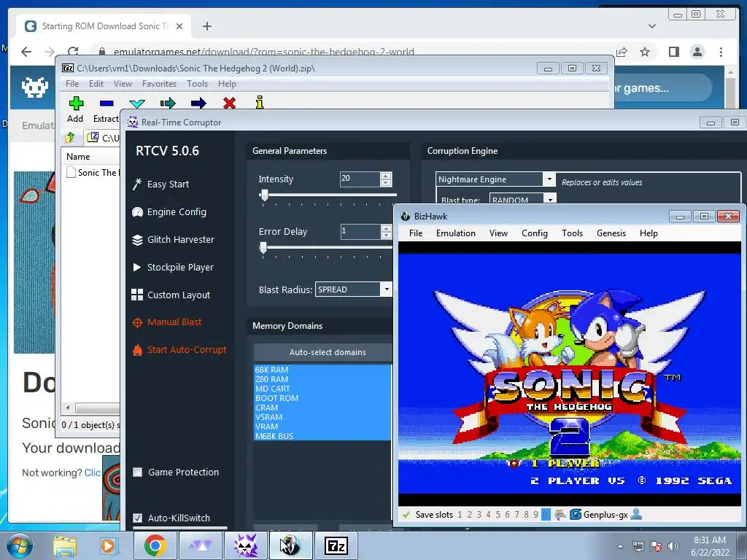Click the BizHawk status bar user profile icon
Viewport: 747px width, 560px height.
(x=636, y=514)
